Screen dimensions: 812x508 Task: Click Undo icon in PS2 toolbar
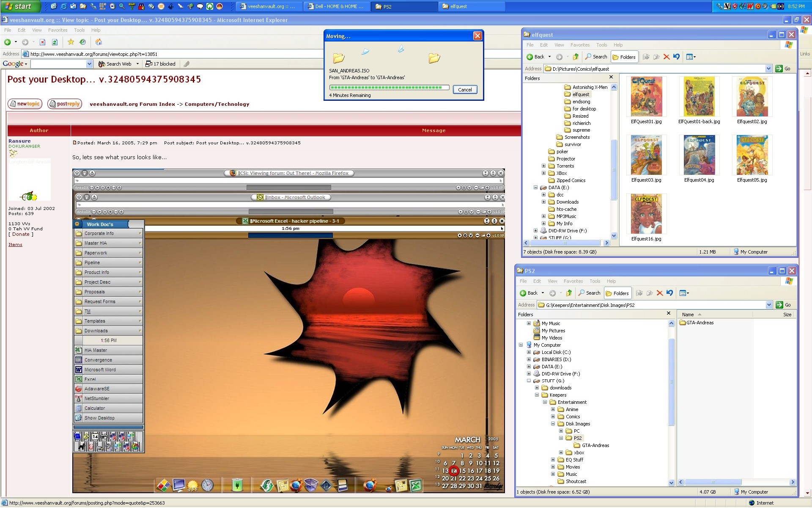coord(669,293)
